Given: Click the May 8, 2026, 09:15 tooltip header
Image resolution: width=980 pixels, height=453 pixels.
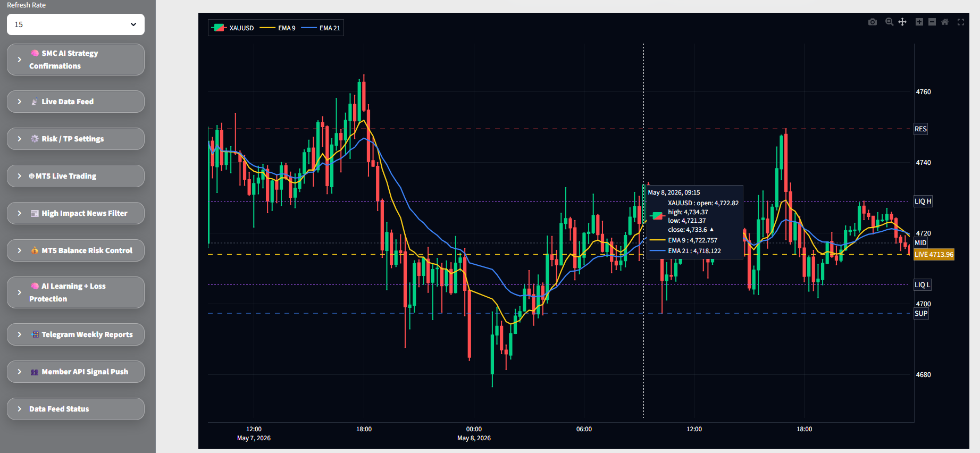Looking at the screenshot, I should click(x=674, y=192).
